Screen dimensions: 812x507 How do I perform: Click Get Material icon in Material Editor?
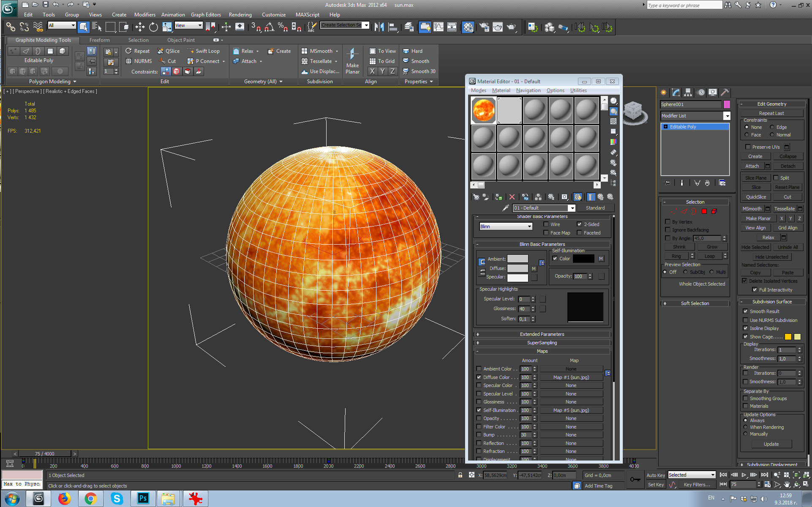(x=476, y=197)
